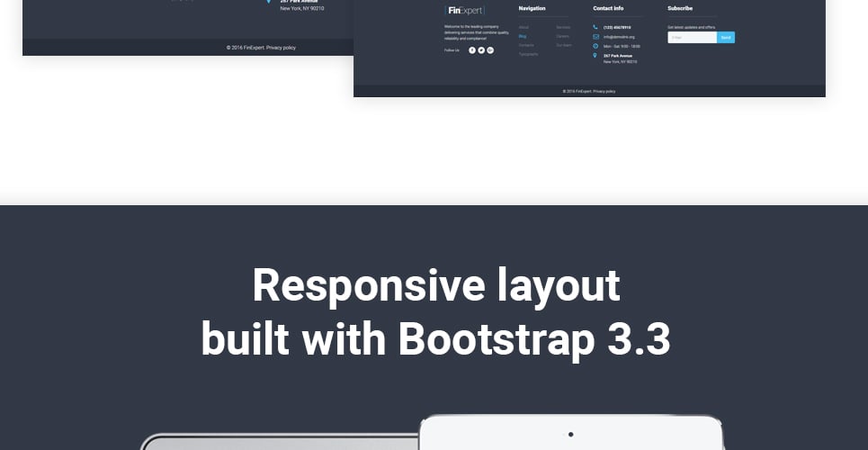Open the Typography link under Navigation
The height and width of the screenshot is (450, 868).
[x=528, y=54]
